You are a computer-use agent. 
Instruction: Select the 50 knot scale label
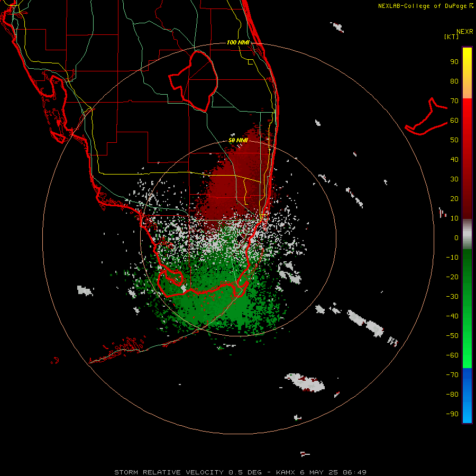[x=454, y=140]
